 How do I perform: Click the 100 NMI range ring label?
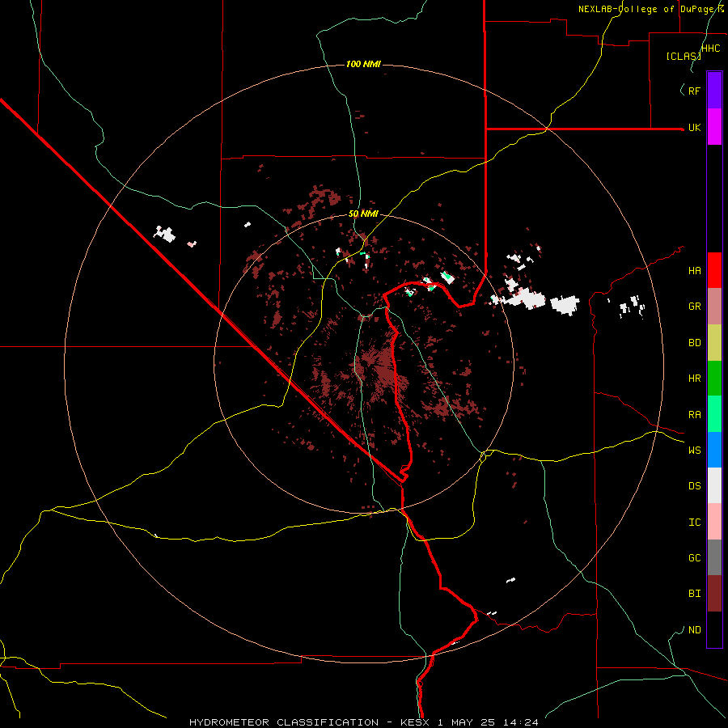coord(363,64)
